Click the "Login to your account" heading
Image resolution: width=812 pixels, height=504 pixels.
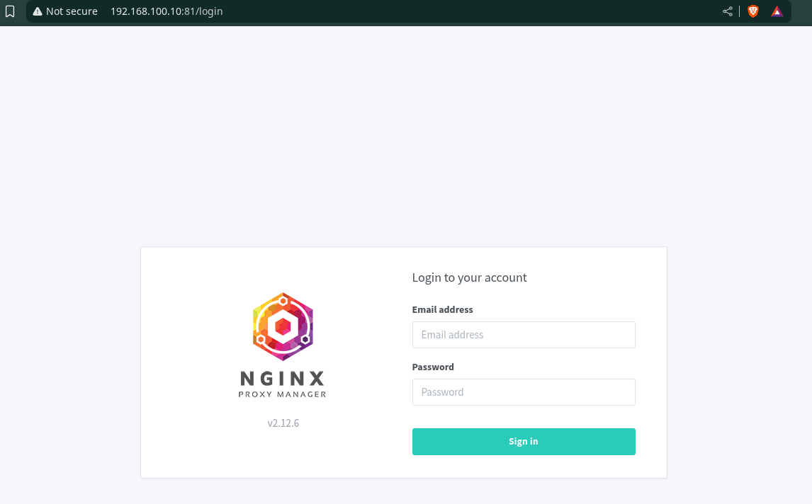pos(469,277)
